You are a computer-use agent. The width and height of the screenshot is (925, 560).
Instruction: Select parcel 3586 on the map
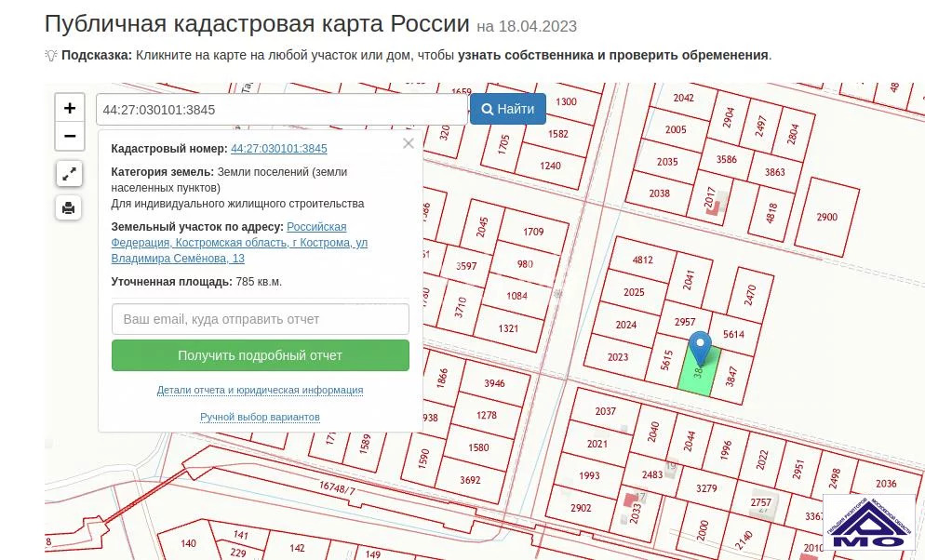tap(726, 159)
